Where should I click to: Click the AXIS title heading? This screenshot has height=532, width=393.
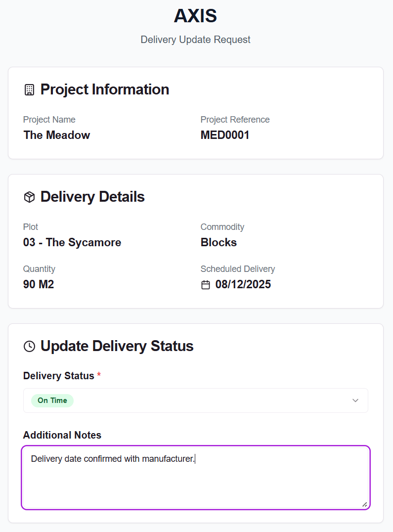[195, 16]
